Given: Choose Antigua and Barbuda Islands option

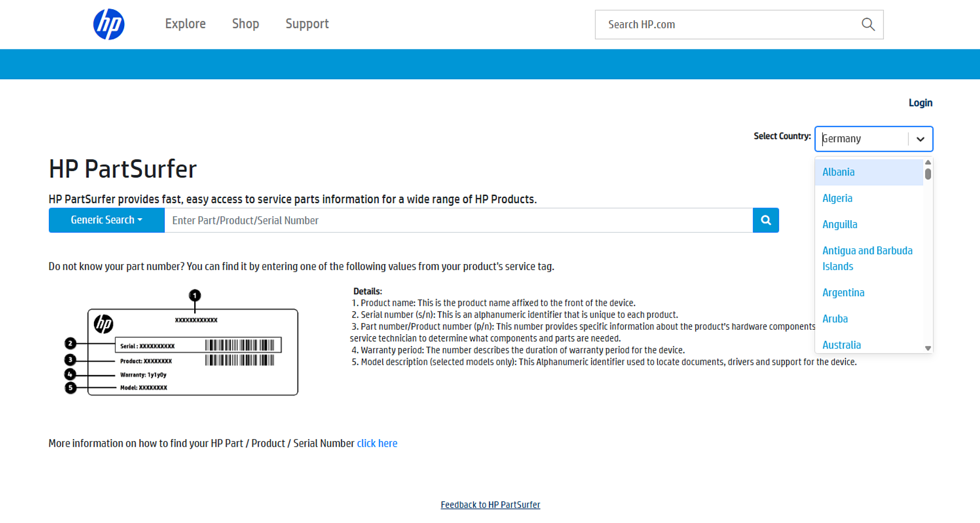Looking at the screenshot, I should pyautogui.click(x=869, y=258).
